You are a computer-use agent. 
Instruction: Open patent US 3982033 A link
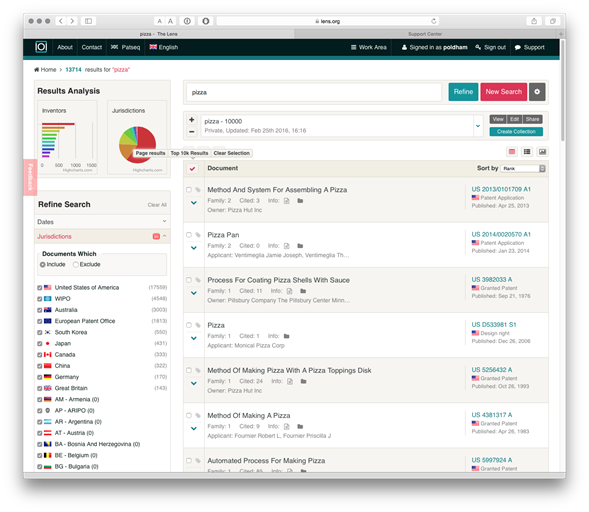[x=491, y=279]
